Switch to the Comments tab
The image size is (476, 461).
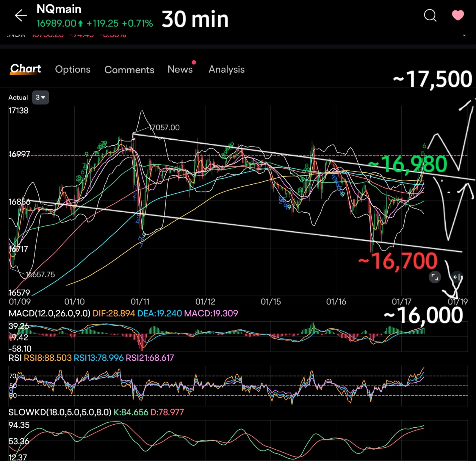click(x=129, y=69)
